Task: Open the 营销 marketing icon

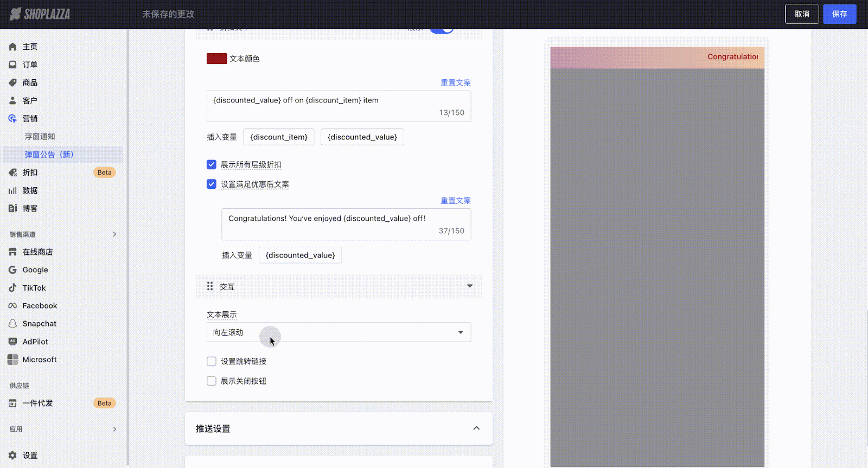Action: 12,118
